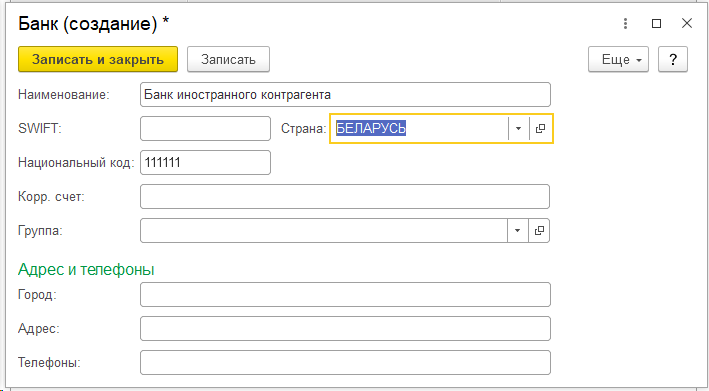
Task: Click the Адрес: label
Action: [x=38, y=329]
